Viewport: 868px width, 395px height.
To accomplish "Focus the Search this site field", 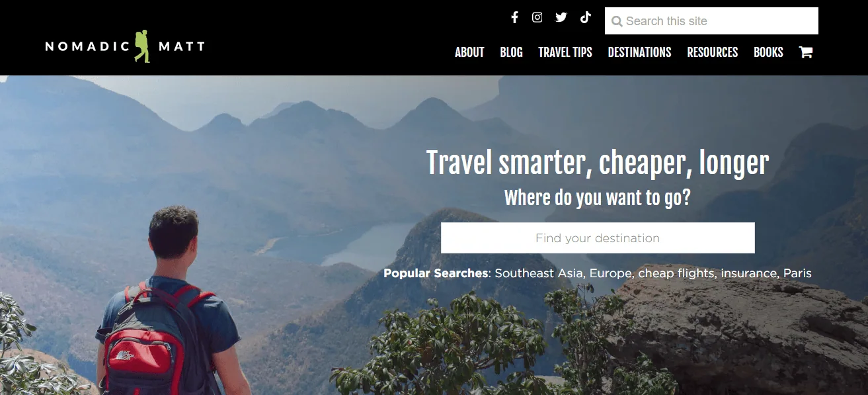I will coord(711,21).
